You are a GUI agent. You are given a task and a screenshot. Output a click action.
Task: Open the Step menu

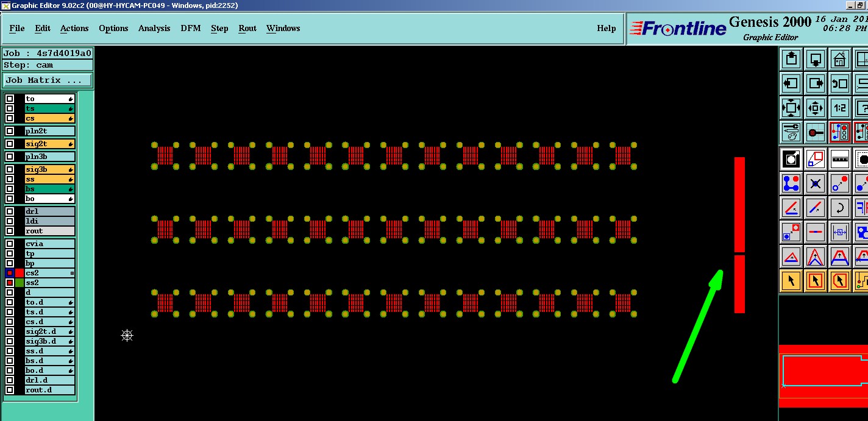(x=219, y=28)
